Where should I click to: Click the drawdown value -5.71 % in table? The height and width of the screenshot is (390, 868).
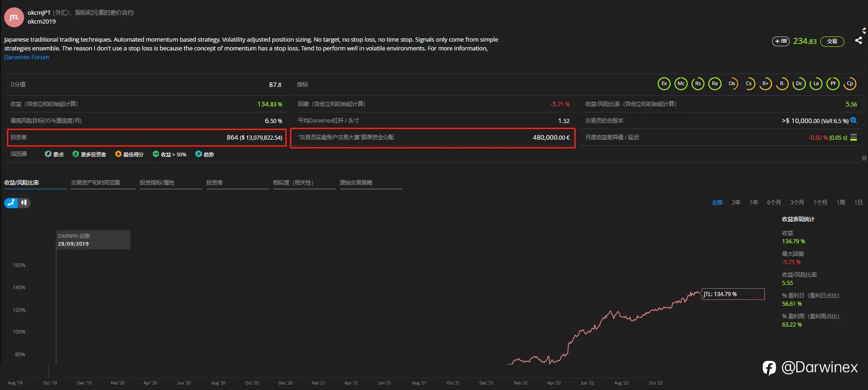pos(560,104)
